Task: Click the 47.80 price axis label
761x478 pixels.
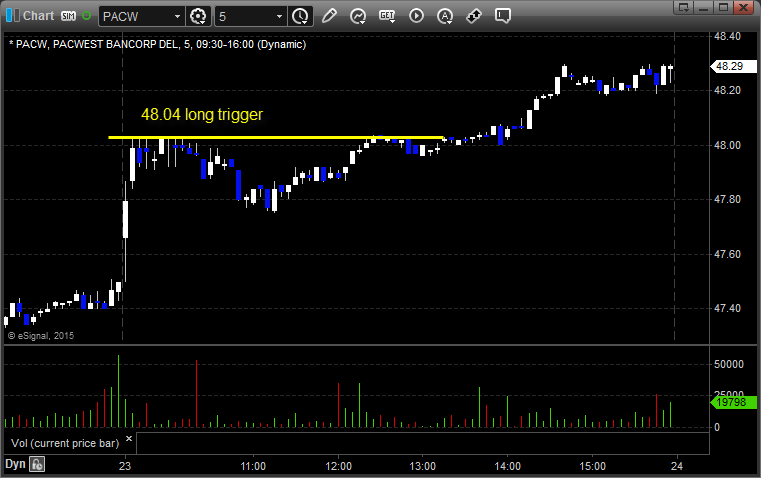Action: pyautogui.click(x=728, y=199)
